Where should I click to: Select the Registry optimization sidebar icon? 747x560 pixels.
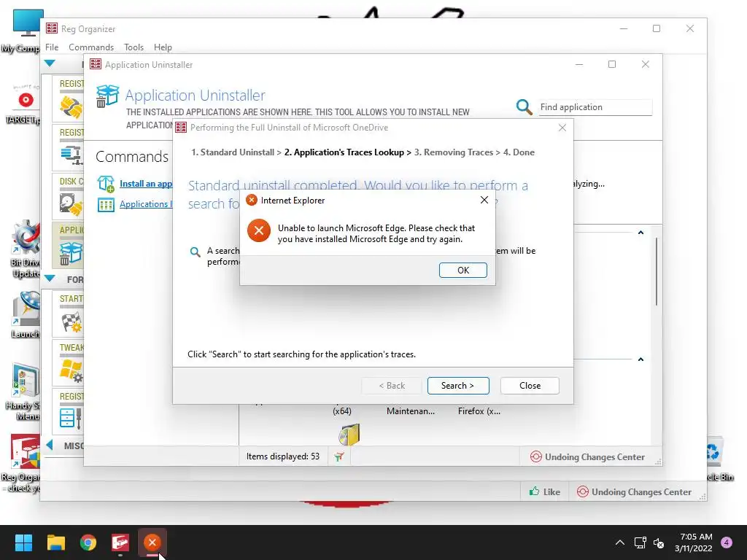coord(72,155)
